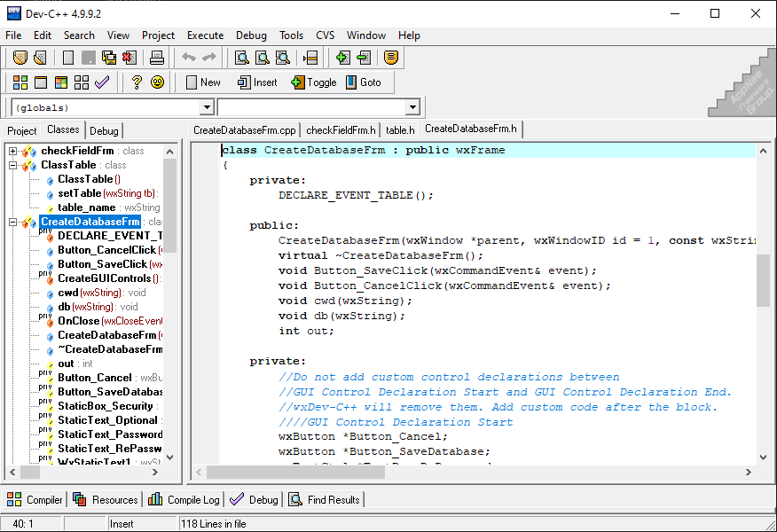Click the first New Project toolbar icon

click(x=20, y=58)
